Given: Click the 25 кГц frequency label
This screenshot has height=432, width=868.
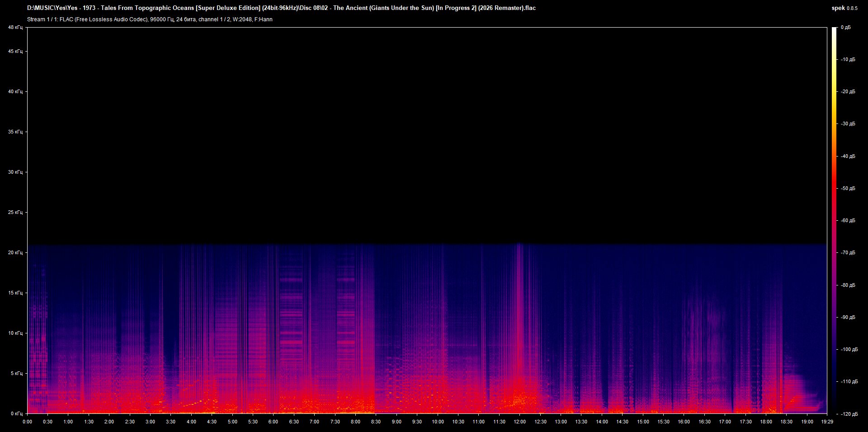Looking at the screenshot, I should coord(15,212).
